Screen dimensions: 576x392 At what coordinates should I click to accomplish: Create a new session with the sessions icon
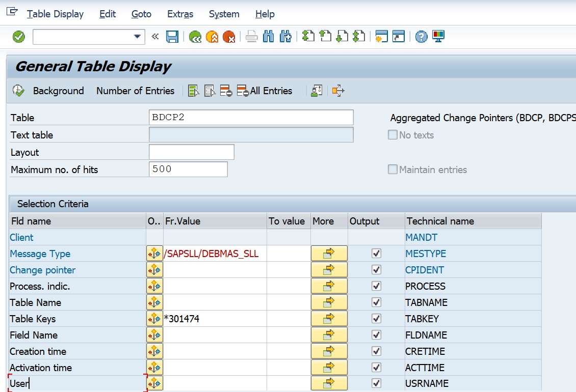pyautogui.click(x=381, y=36)
